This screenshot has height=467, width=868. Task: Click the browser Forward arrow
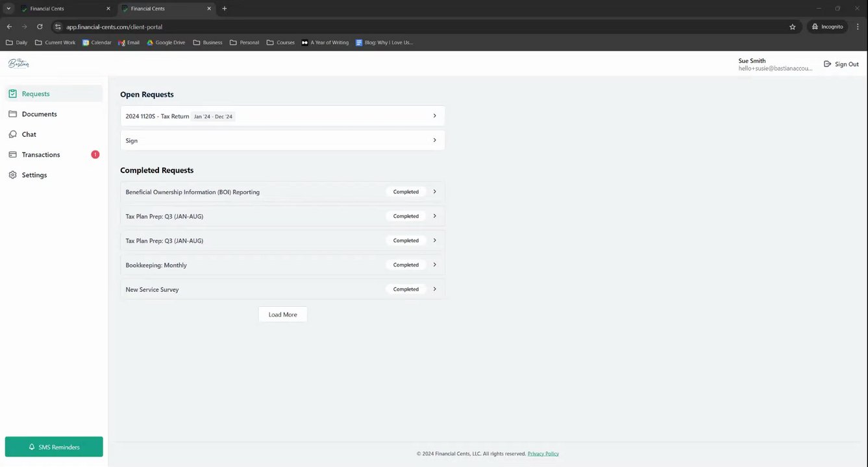(x=25, y=27)
